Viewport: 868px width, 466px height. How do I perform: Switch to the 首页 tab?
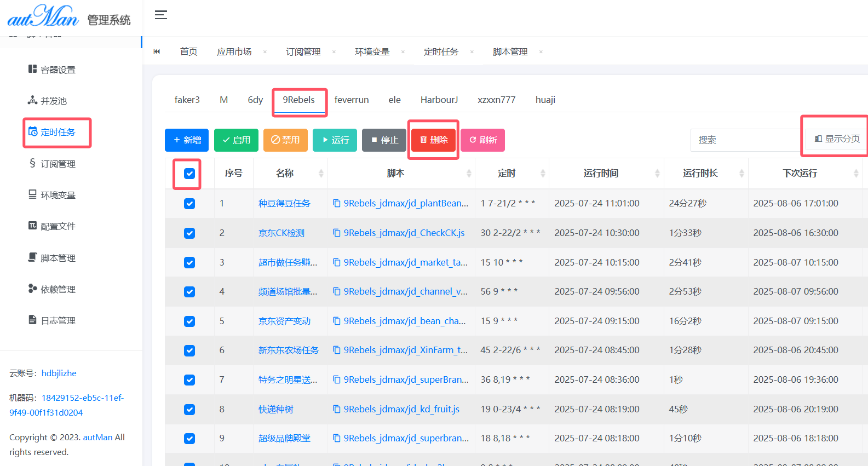[189, 51]
